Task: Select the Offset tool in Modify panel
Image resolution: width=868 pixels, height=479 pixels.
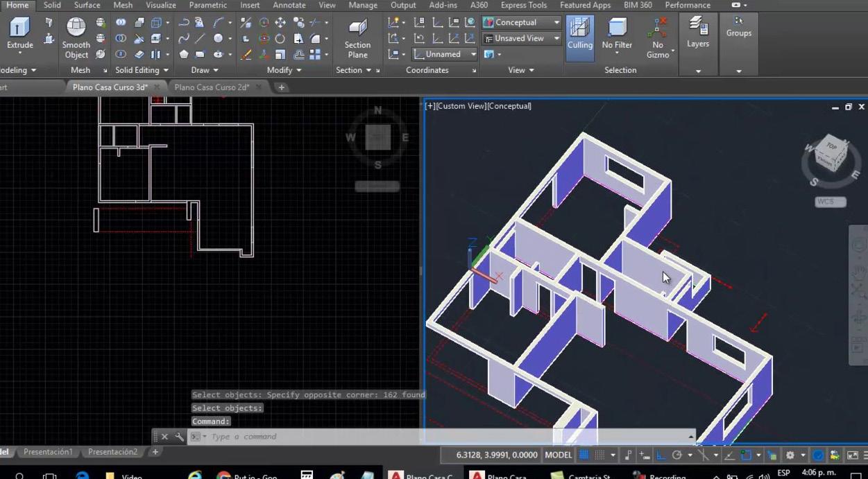Action: click(298, 54)
